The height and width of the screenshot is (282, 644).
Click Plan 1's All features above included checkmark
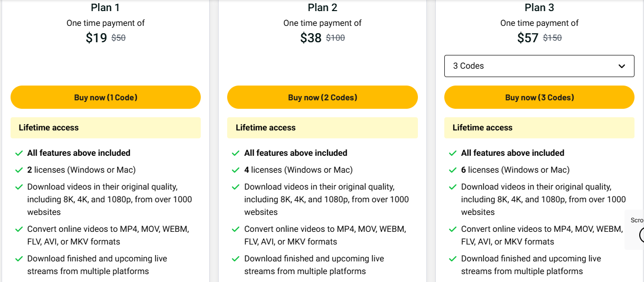click(19, 153)
